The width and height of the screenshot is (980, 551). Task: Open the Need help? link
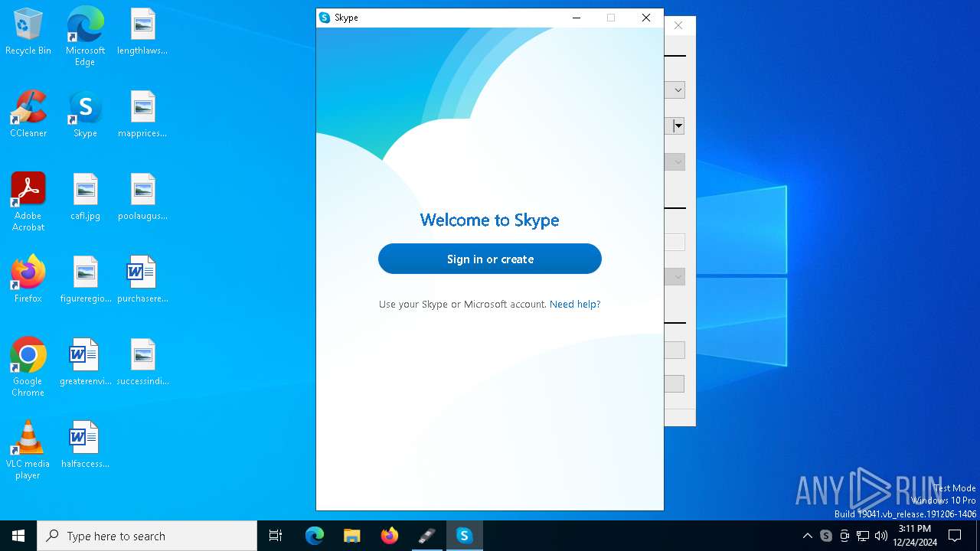pyautogui.click(x=575, y=304)
